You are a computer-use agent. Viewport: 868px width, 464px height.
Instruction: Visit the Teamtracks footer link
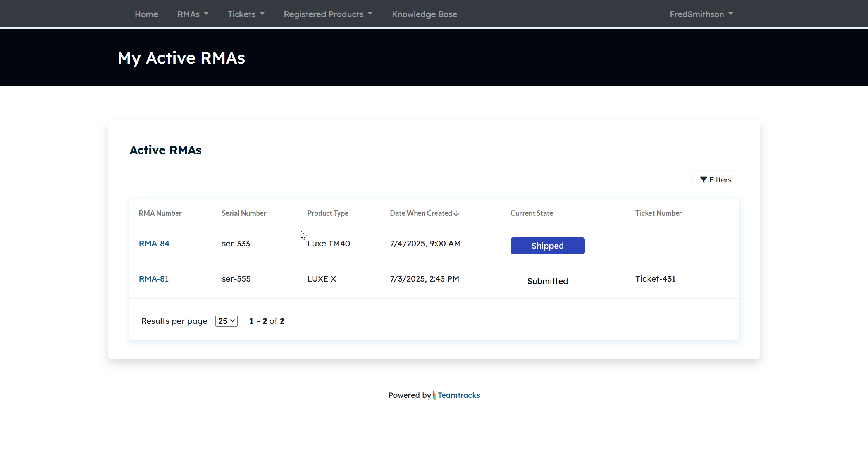coord(459,395)
